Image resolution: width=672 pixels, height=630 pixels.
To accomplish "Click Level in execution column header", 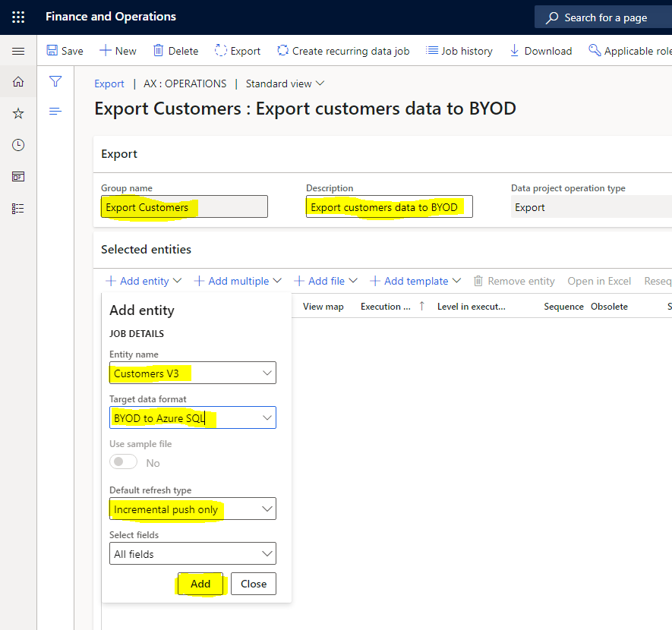I will (472, 307).
